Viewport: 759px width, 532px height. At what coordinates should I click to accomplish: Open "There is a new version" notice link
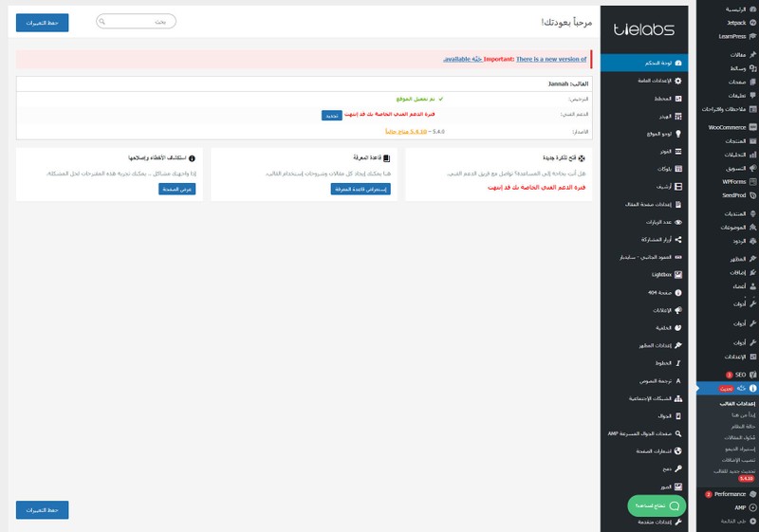click(551, 59)
